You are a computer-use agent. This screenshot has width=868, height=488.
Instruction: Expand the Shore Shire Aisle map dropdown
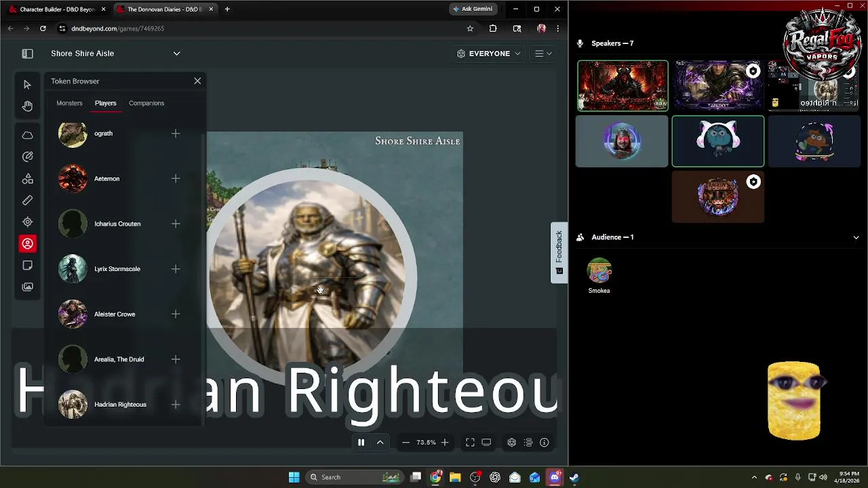click(176, 54)
